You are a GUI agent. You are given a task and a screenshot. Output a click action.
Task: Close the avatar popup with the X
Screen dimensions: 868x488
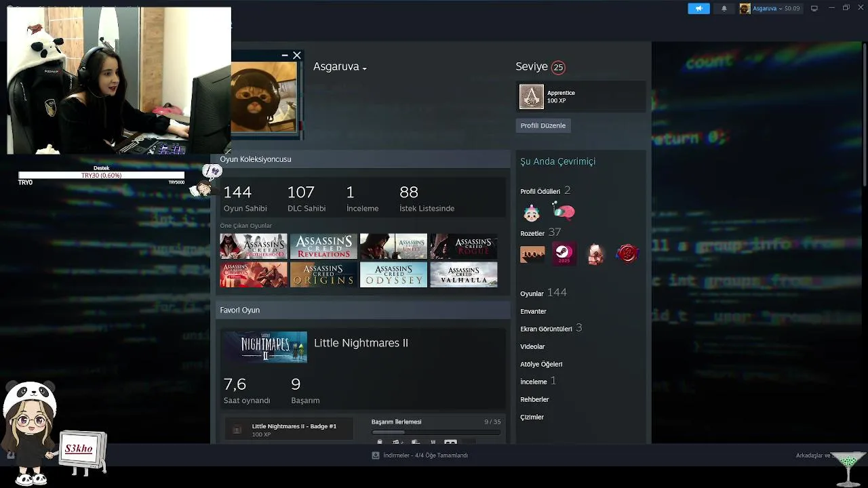tap(297, 56)
